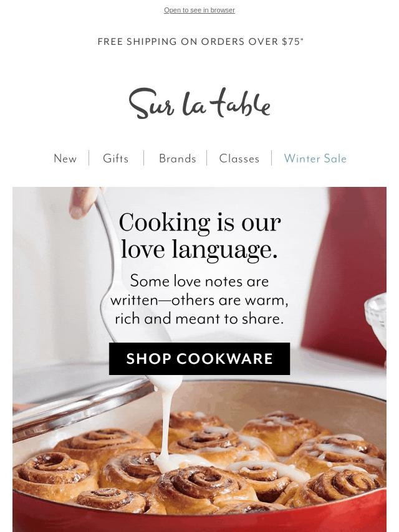
Task: Open the Brands navigation link
Action: 178,158
